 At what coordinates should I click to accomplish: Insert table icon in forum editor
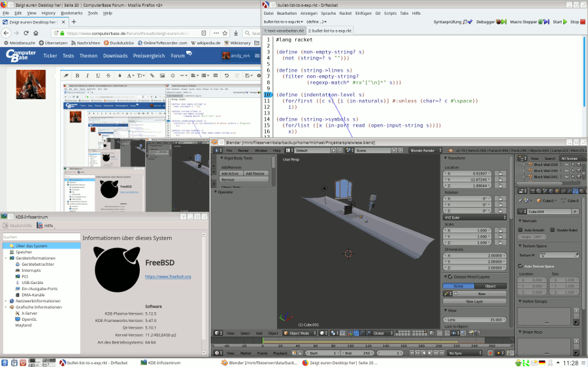point(216,75)
